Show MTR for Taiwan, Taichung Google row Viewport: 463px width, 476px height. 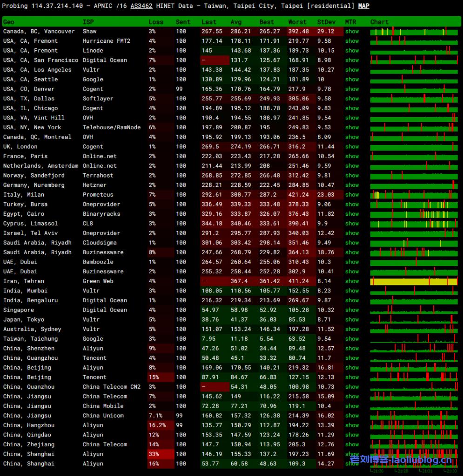(352, 339)
